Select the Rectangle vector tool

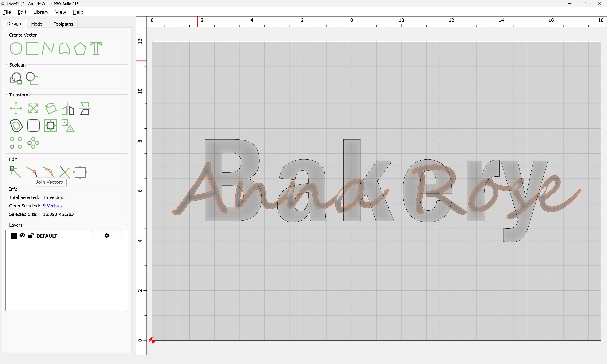[32, 48]
